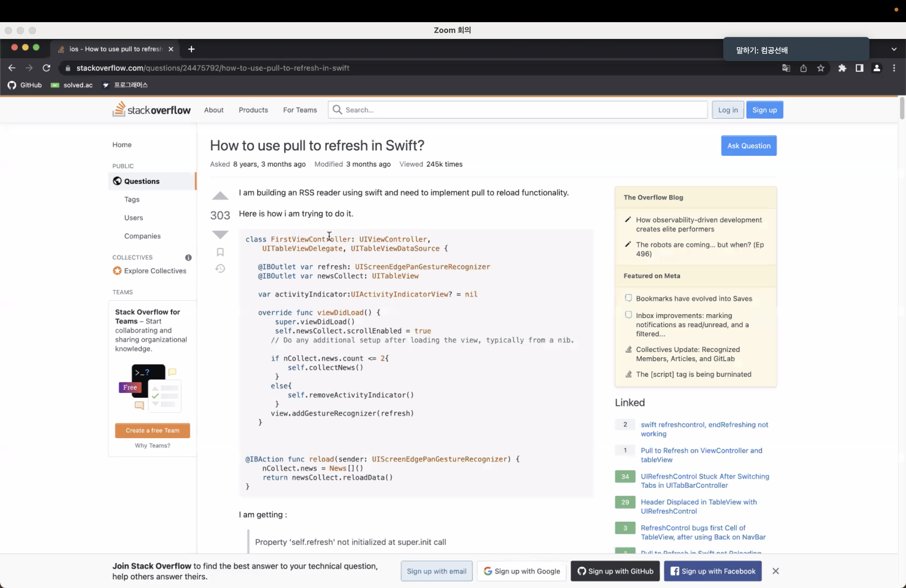Open the translate page icon in address bar
This screenshot has height=588, width=906.
click(786, 68)
